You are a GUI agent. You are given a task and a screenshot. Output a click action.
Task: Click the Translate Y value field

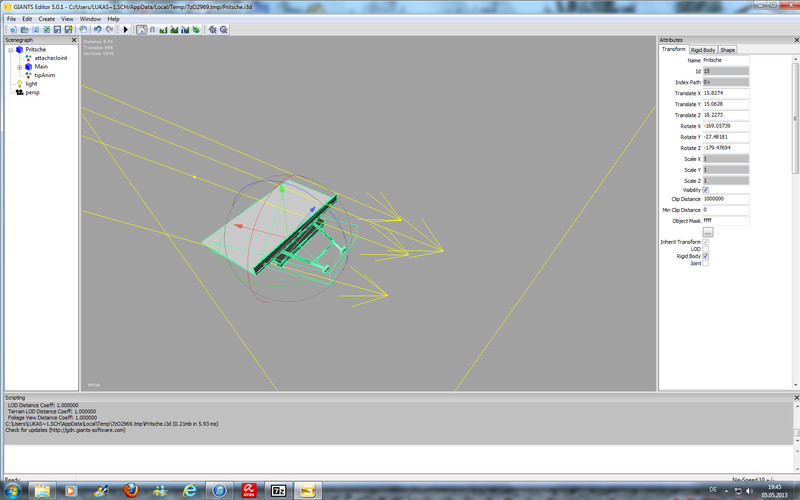click(x=726, y=104)
